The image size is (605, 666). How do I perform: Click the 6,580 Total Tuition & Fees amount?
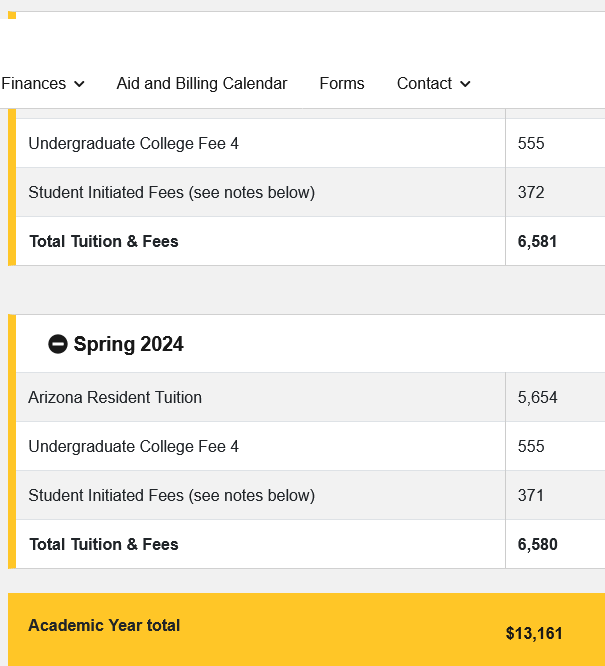[x=537, y=544]
